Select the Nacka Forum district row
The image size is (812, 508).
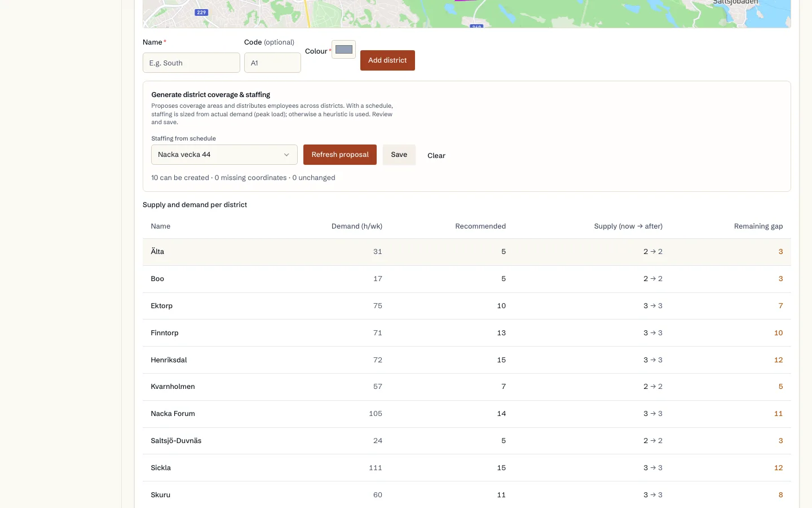click(x=467, y=414)
